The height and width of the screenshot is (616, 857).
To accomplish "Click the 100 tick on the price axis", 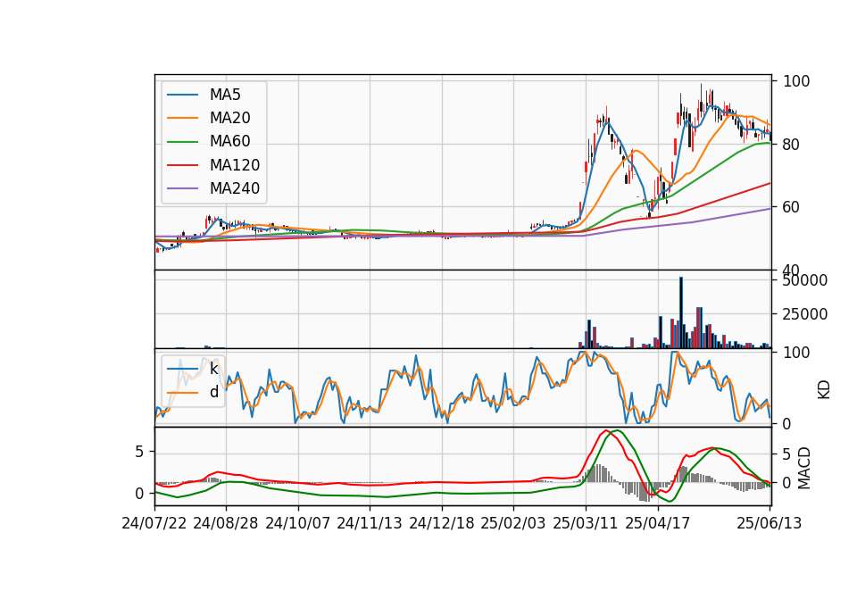I will tap(796, 81).
